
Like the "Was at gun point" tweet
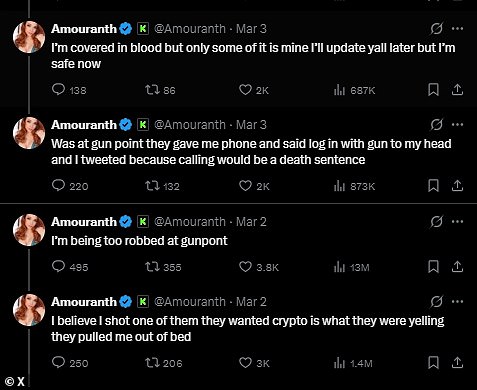[x=245, y=186]
